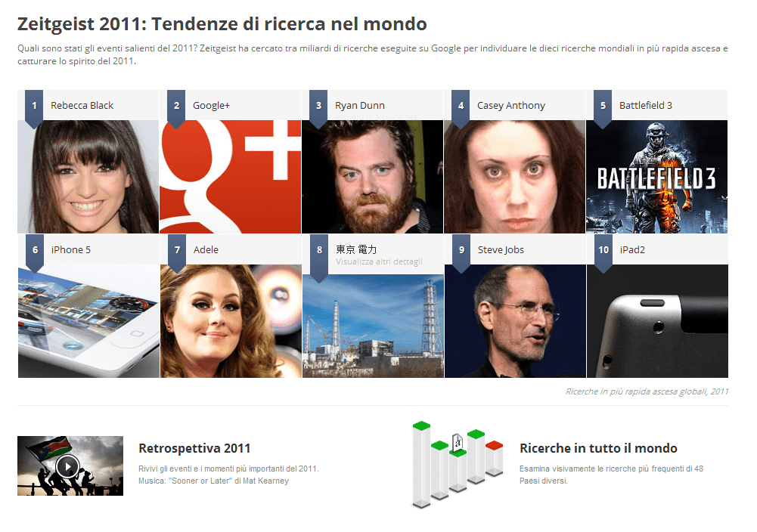
Task: Open the iPhone 5 image tile
Action: click(88, 320)
